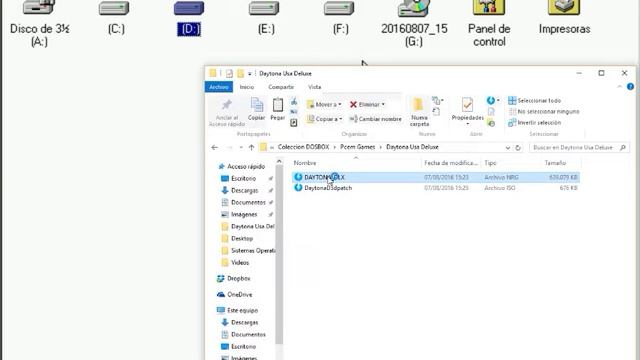Open Disco de 3½ (A:) floppy drive icon
The height and width of the screenshot is (360, 640).
click(39, 8)
